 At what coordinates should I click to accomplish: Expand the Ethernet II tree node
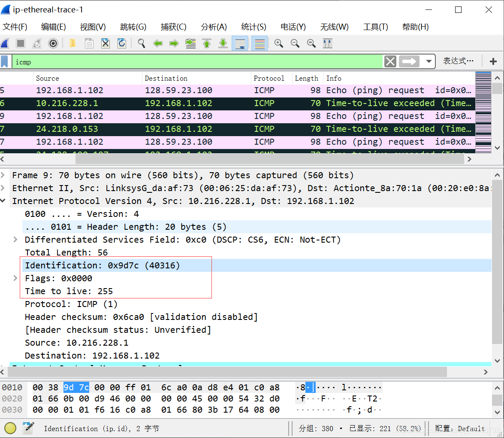3,188
